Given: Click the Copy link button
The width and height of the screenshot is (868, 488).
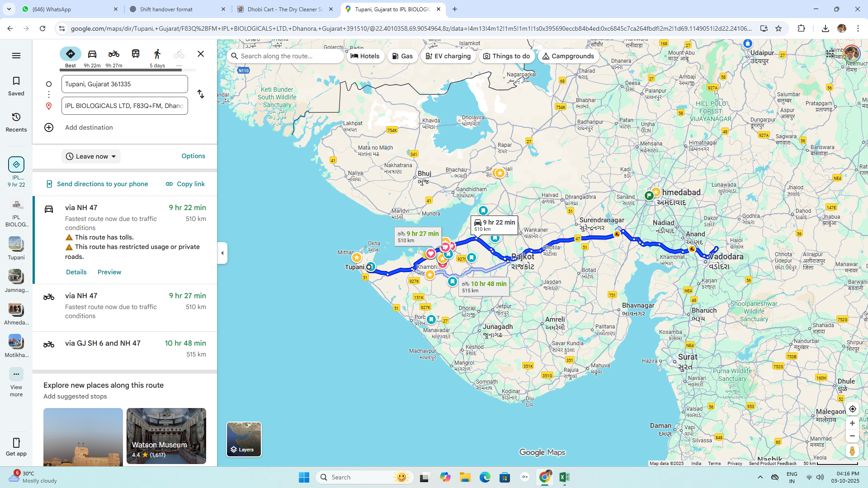Looking at the screenshot, I should [185, 184].
